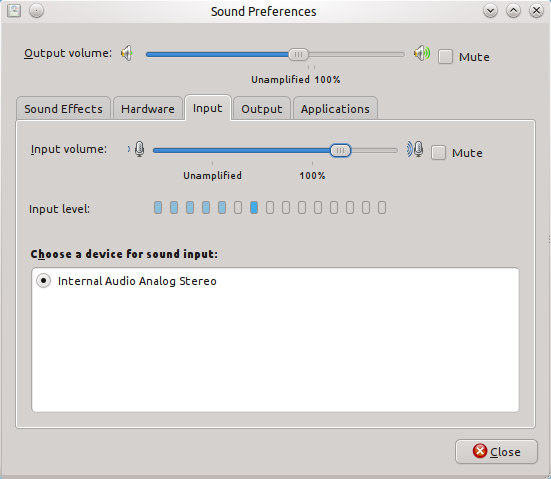Click the window menu icon in the title bar
551x479 pixels.
[x=14, y=11]
